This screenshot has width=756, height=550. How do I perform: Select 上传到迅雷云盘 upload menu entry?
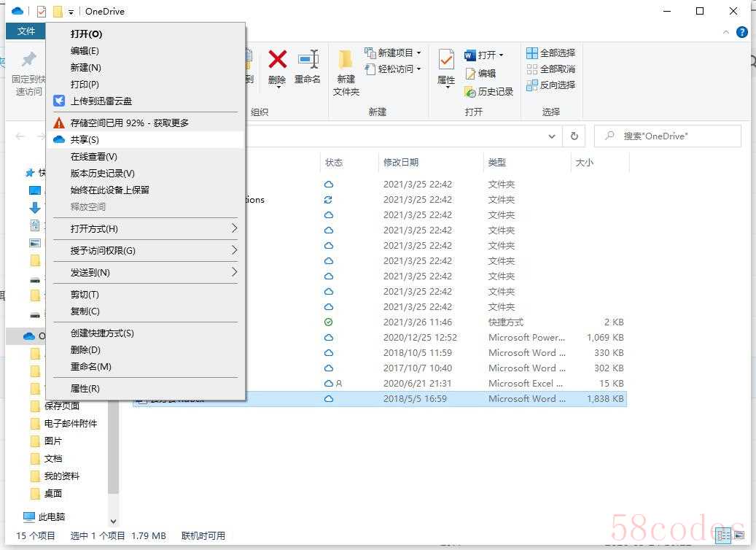click(x=101, y=101)
